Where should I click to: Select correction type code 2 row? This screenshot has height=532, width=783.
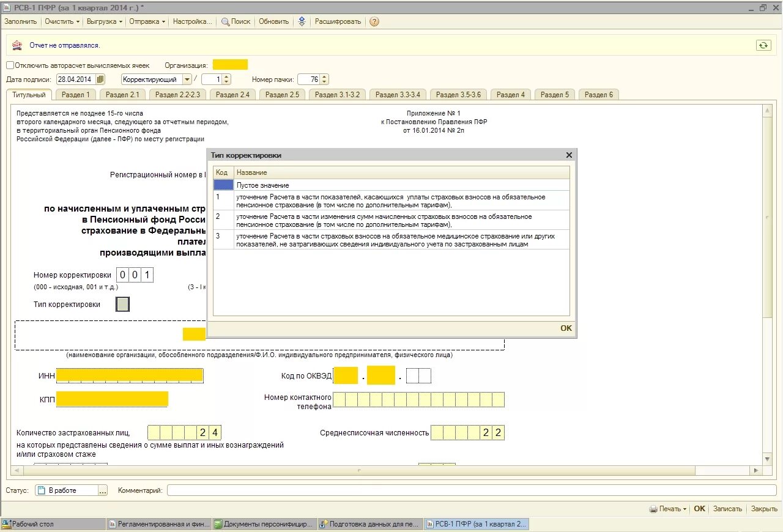391,220
